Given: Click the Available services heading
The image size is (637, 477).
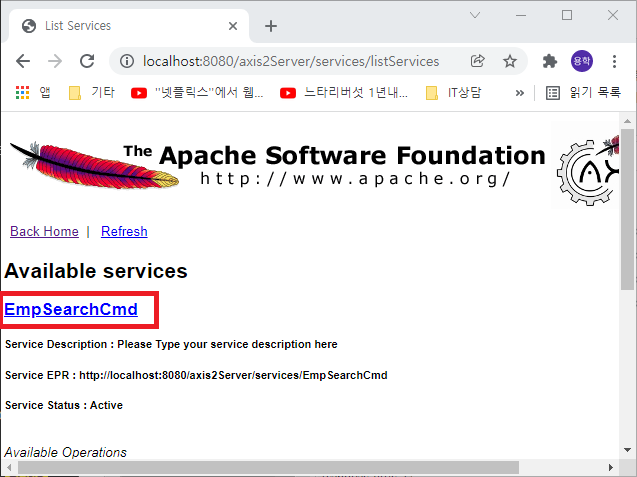Looking at the screenshot, I should click(x=96, y=271).
